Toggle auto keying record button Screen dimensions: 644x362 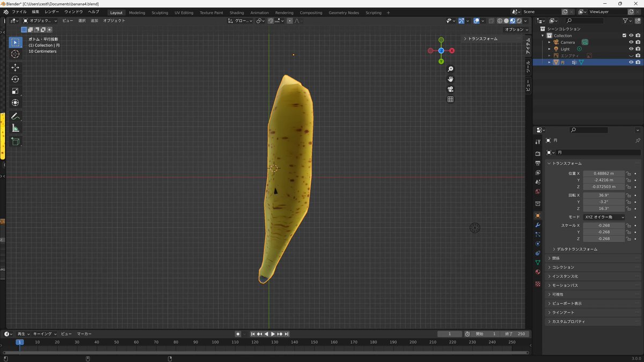point(238,334)
